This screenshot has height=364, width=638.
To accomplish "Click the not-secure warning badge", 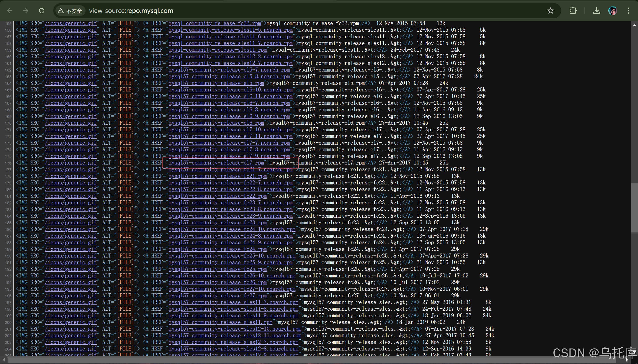I will 70,11.
